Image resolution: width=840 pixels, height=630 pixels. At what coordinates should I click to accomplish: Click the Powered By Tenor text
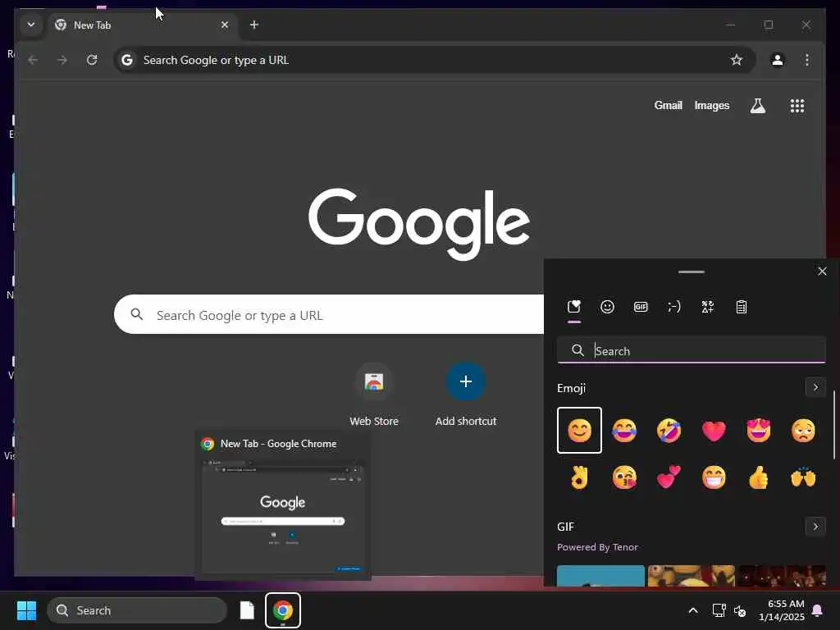point(597,547)
